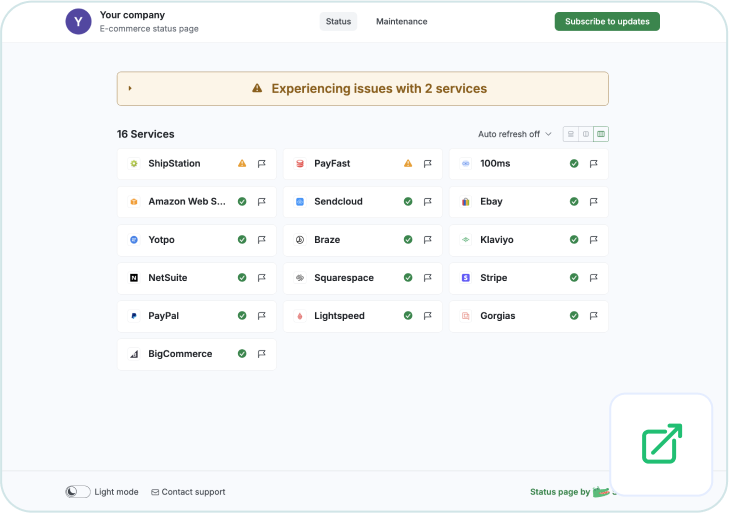The width and height of the screenshot is (729, 513).
Task: Click the Squarespace service name
Action: pos(344,278)
